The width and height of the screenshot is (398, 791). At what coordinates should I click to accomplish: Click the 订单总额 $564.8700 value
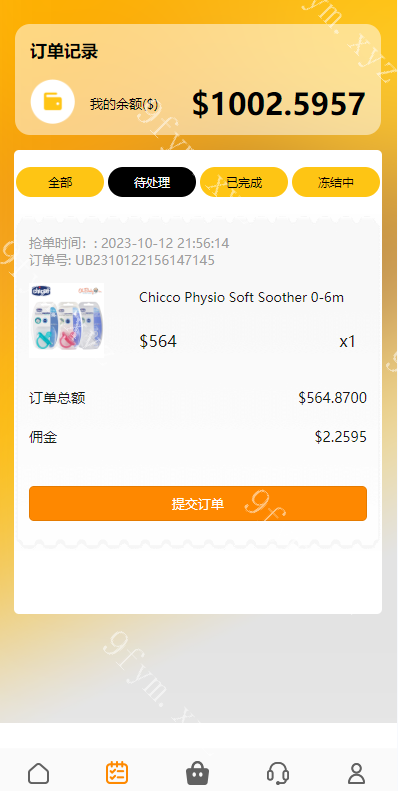(332, 398)
